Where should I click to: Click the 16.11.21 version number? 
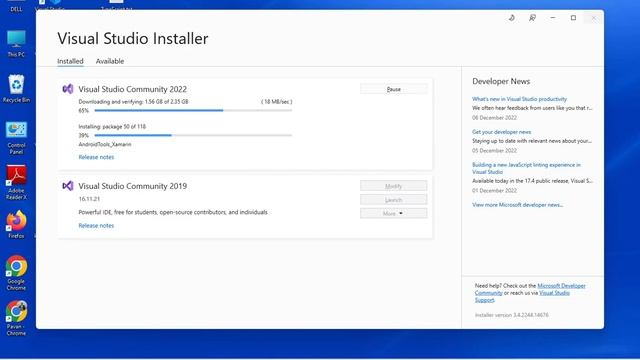(x=89, y=199)
